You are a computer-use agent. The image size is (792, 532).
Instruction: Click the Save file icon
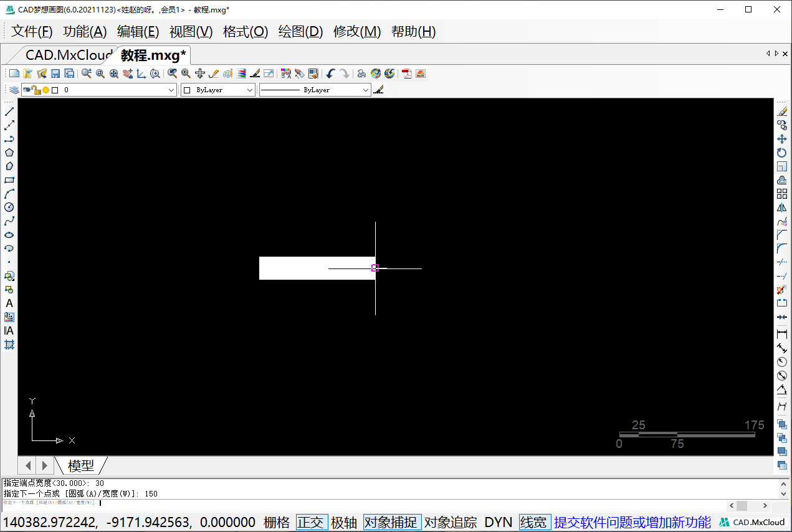55,74
